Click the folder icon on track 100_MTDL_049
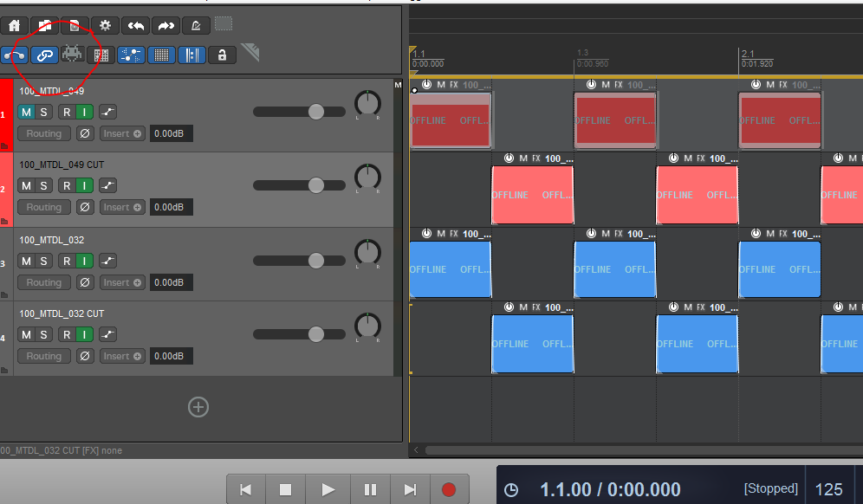This screenshot has height=504, width=863. click(x=4, y=146)
